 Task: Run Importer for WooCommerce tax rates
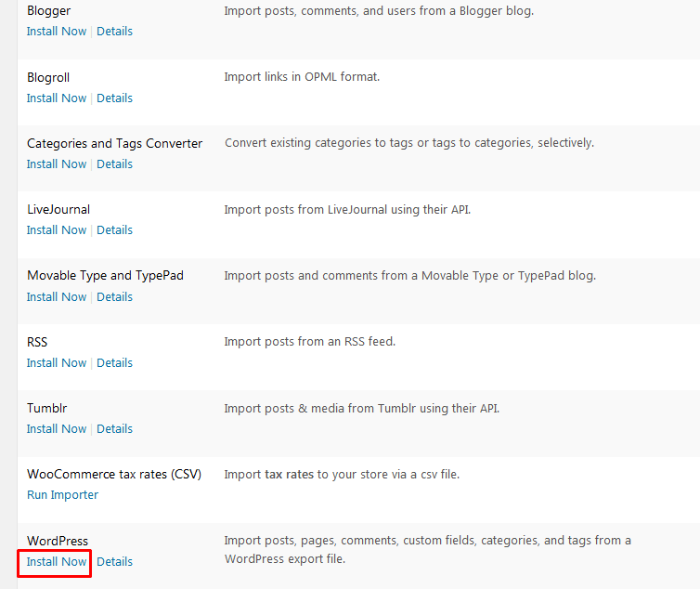(62, 495)
